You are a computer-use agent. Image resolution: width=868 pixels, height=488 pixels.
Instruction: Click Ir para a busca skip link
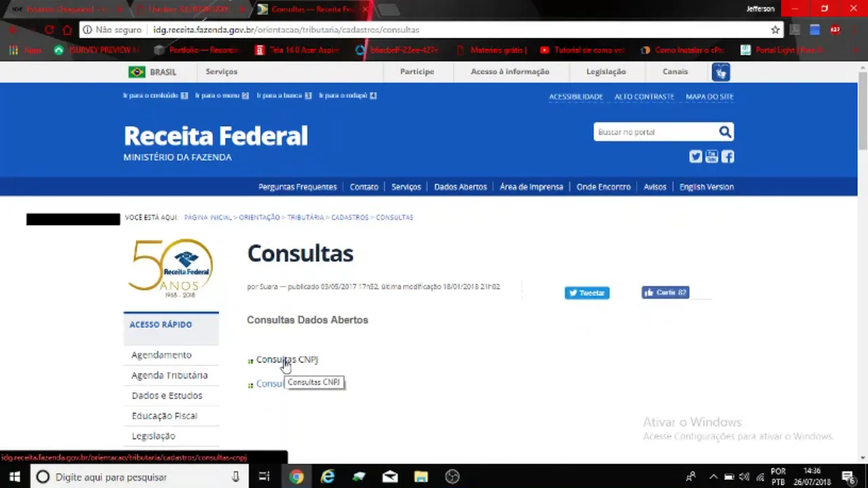tap(284, 96)
